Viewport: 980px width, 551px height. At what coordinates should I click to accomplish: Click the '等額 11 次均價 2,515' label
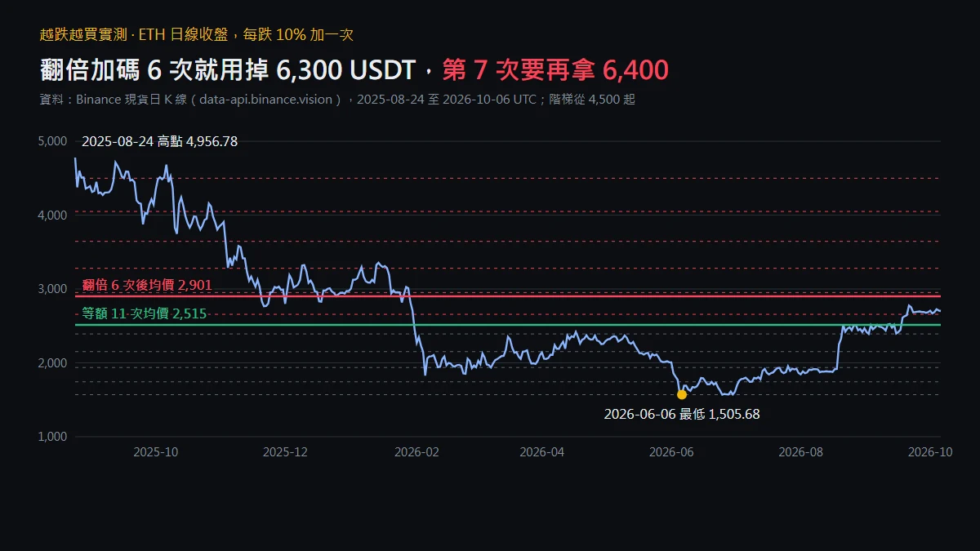pos(145,313)
